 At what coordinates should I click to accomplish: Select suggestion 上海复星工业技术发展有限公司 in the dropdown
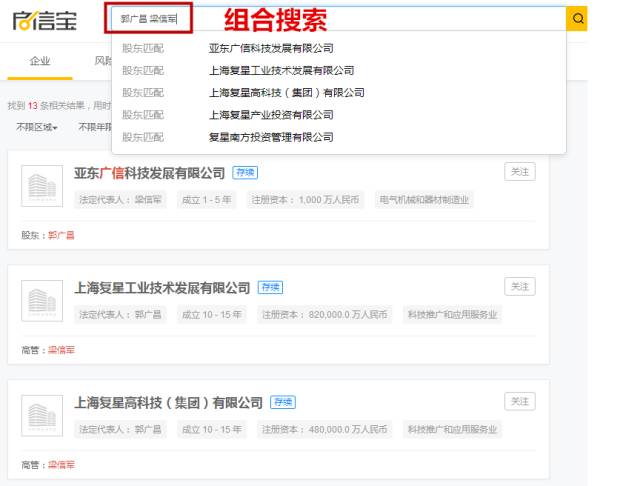click(x=281, y=71)
